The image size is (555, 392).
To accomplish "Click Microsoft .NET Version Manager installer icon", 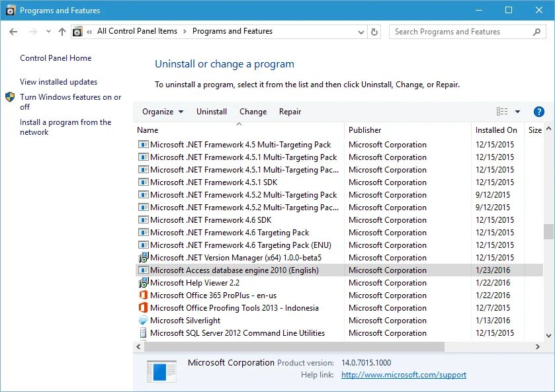I will (x=143, y=258).
